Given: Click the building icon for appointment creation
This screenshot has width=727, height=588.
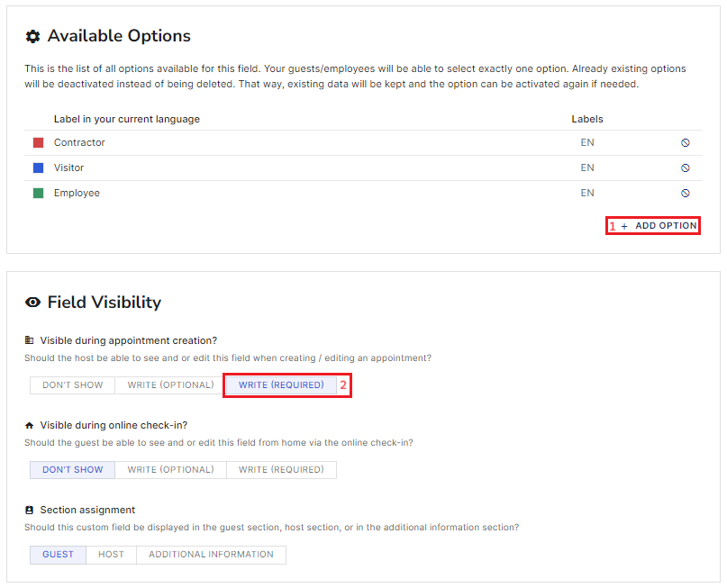Looking at the screenshot, I should coord(29,340).
